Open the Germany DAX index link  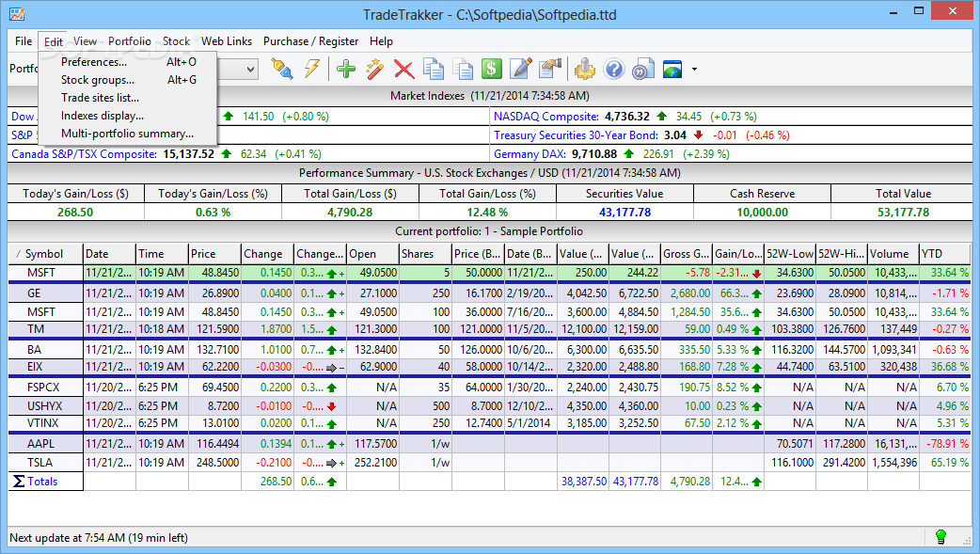pyautogui.click(x=530, y=154)
